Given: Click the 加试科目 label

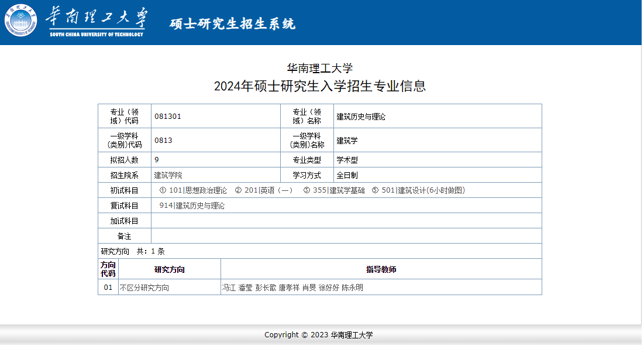Looking at the screenshot, I should 125,221.
